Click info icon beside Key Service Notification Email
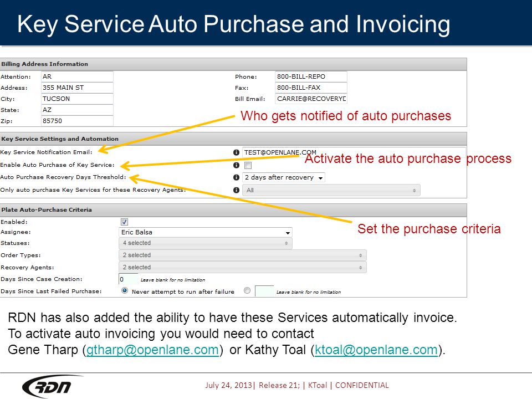Viewport: 532px width, 399px height. [x=236, y=152]
